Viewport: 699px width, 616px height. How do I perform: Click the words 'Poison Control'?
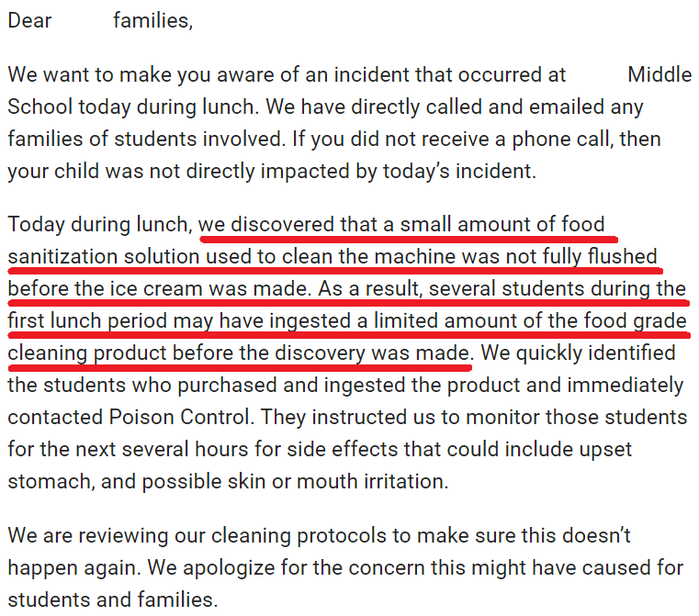[179, 418]
